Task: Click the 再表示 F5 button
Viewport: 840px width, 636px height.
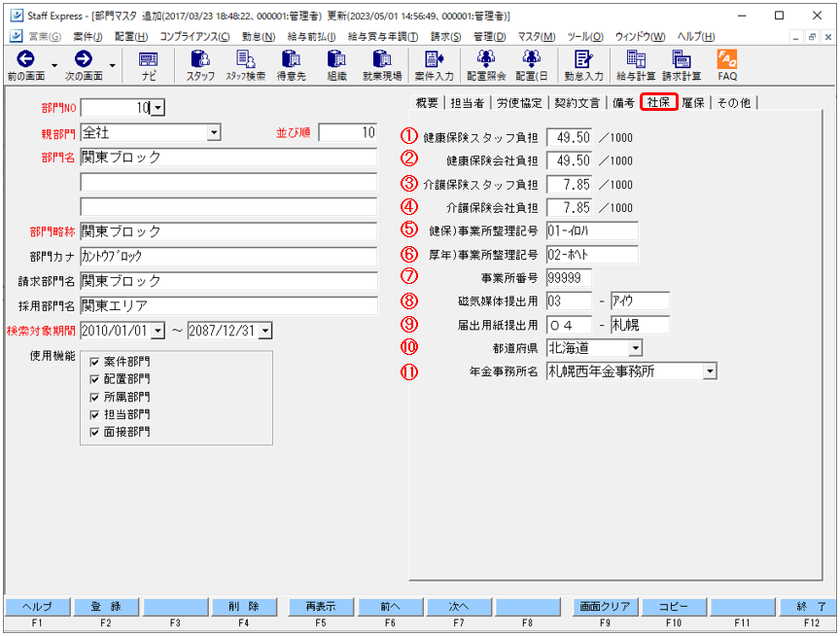Action: pyautogui.click(x=321, y=607)
